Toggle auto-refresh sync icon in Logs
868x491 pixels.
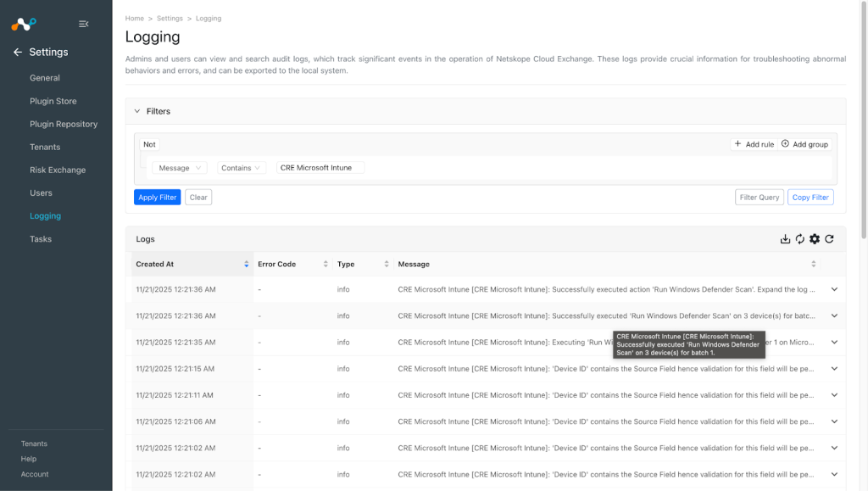tap(800, 239)
